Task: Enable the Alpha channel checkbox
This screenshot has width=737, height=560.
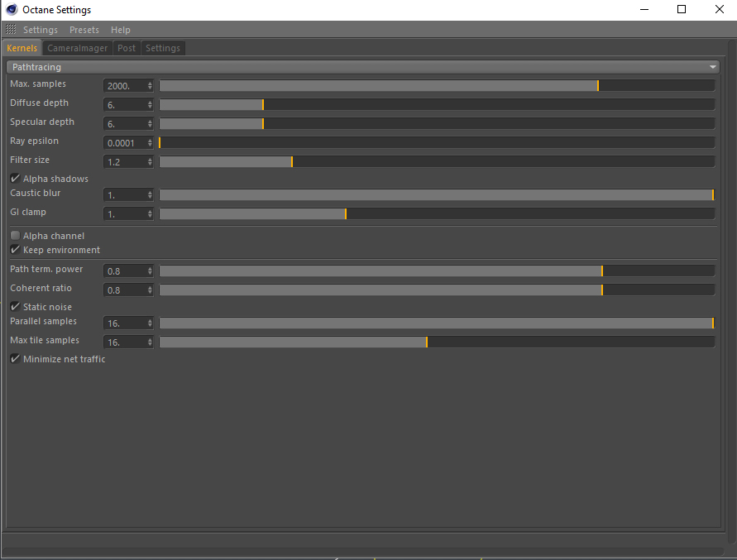Action: click(15, 235)
